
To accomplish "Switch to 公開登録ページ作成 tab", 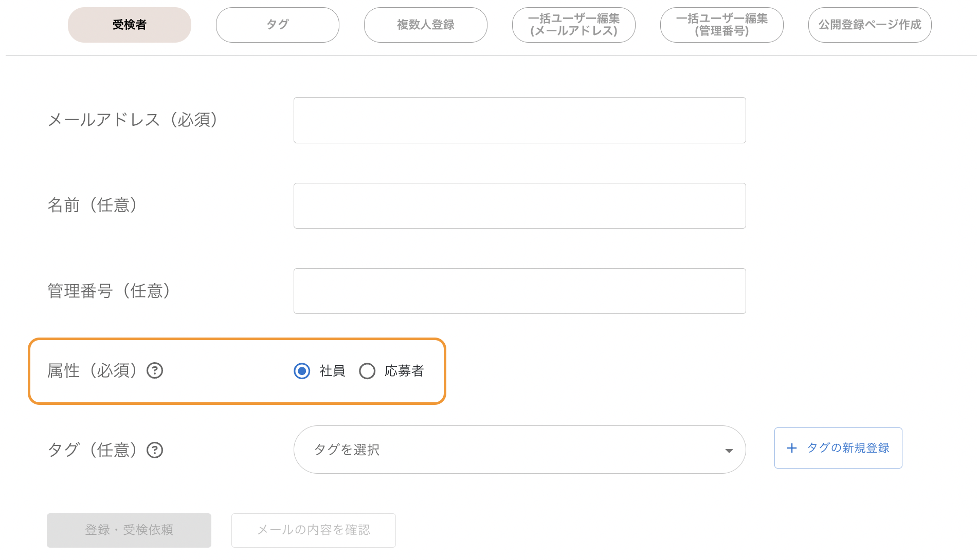I will (x=870, y=25).
